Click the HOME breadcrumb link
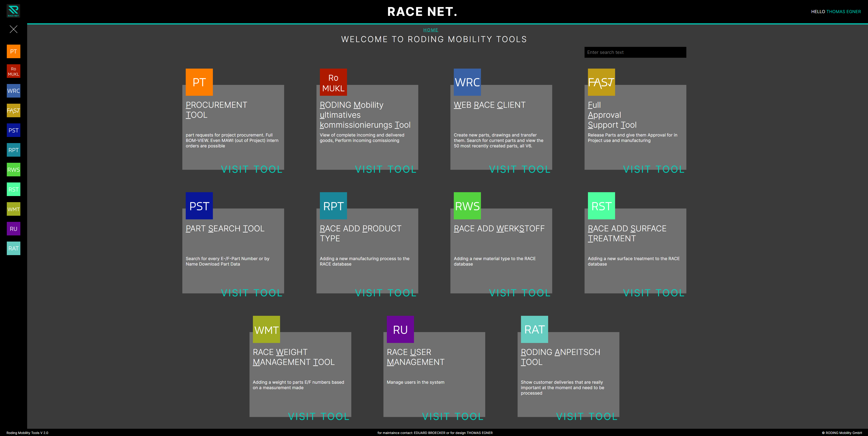 (x=430, y=30)
